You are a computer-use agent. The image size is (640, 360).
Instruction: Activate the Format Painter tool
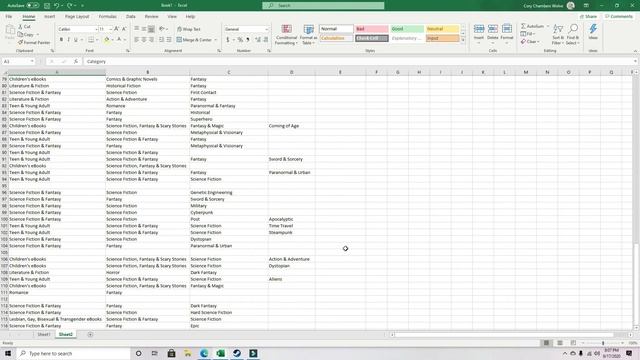click(34, 42)
